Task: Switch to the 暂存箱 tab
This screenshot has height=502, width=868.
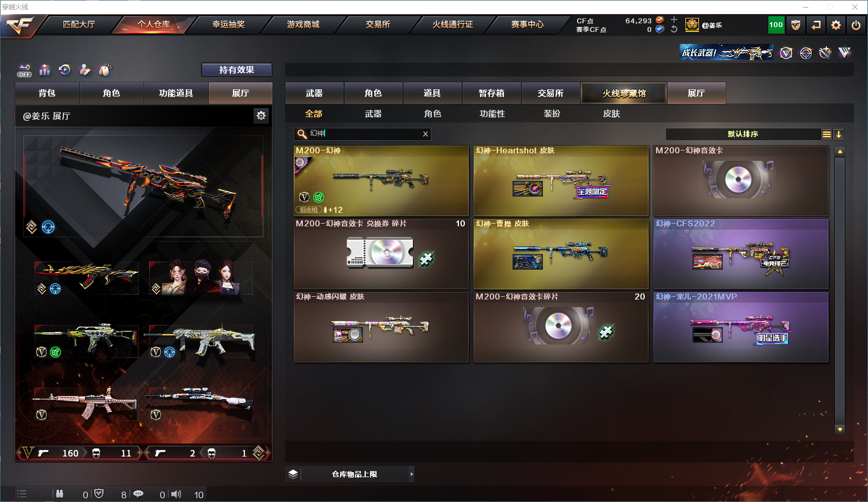Action: (491, 93)
